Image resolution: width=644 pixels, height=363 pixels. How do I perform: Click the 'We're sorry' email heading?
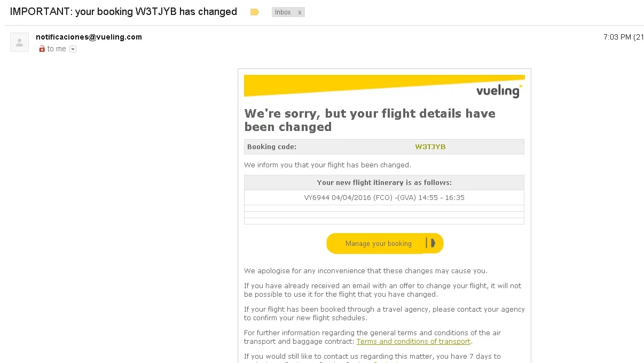[x=370, y=120]
